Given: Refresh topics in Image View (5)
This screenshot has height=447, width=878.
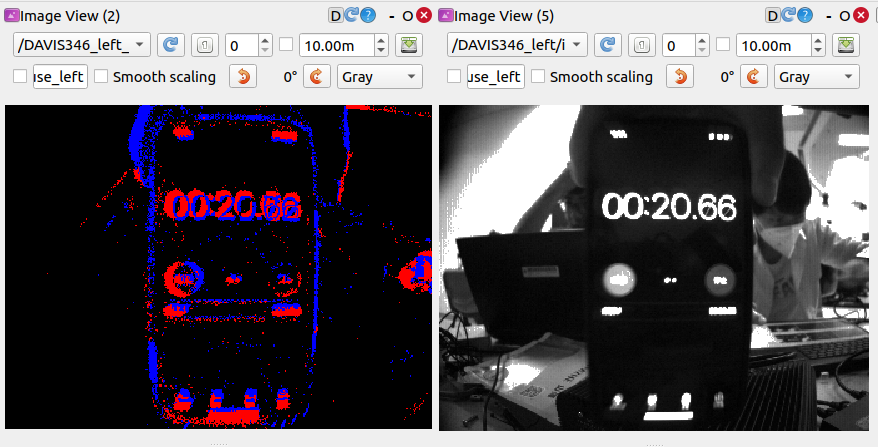Looking at the screenshot, I should point(608,45).
